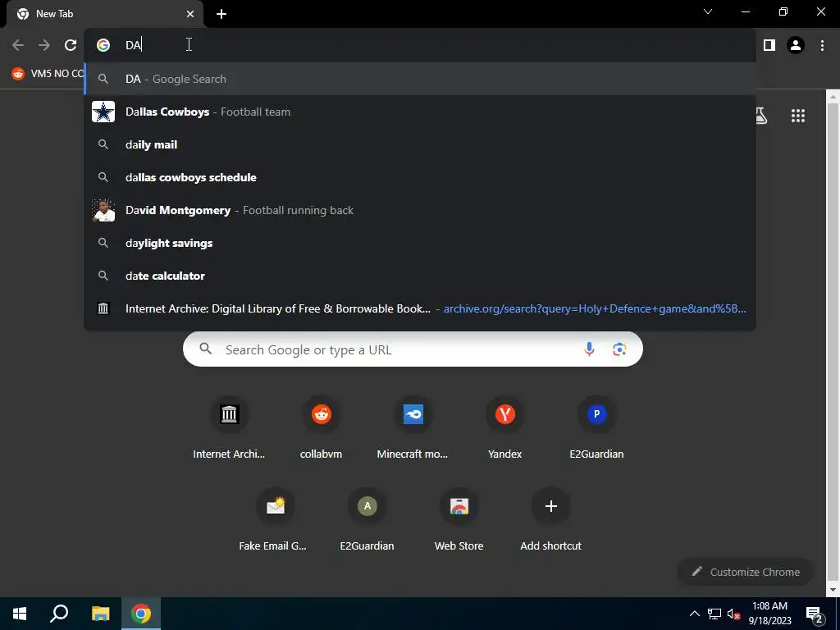
Task: Open the Google apps grid
Action: (797, 116)
